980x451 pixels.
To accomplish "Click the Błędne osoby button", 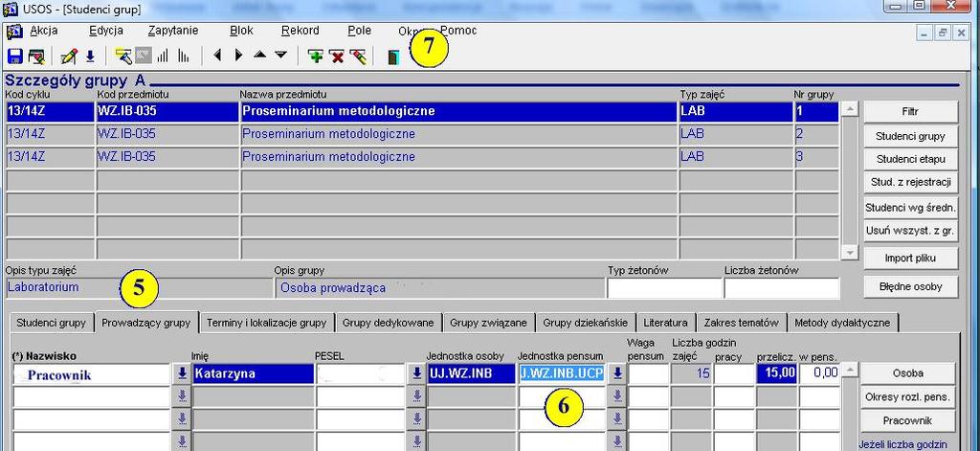I will click(910, 286).
